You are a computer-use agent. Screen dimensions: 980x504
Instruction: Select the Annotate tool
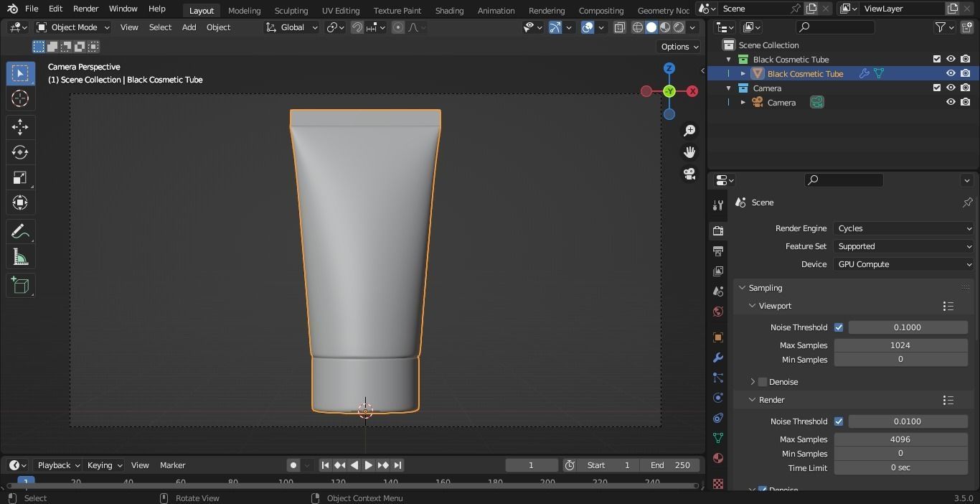coord(20,232)
